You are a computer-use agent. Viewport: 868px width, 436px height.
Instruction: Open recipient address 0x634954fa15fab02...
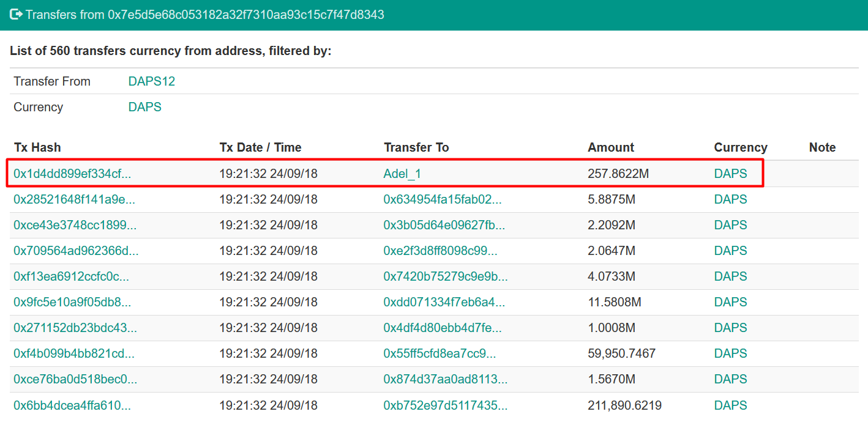(443, 199)
